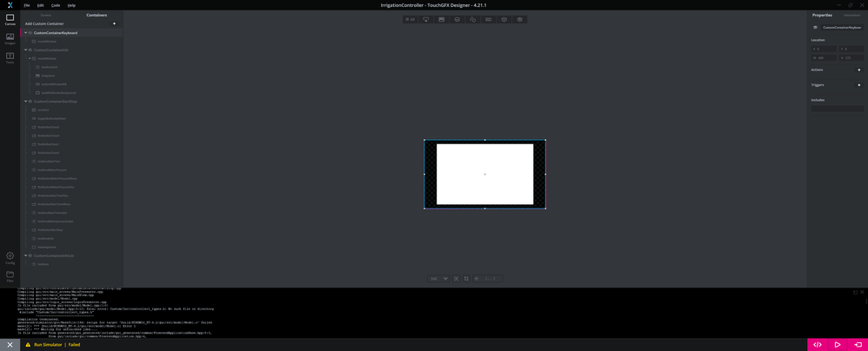868x351 pixels.
Task: Click the warning icon next to Run Simulator
Action: click(x=28, y=344)
